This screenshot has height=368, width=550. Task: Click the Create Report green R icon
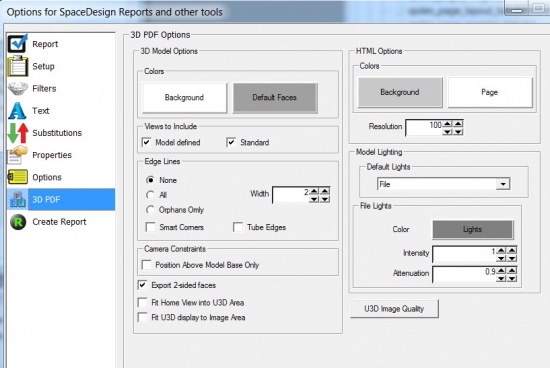coord(18,222)
